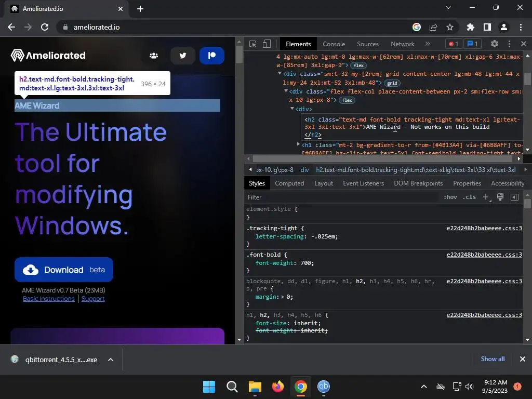The image size is (532, 399).
Task: Expand qbittorrent download item options
Action: click(111, 360)
